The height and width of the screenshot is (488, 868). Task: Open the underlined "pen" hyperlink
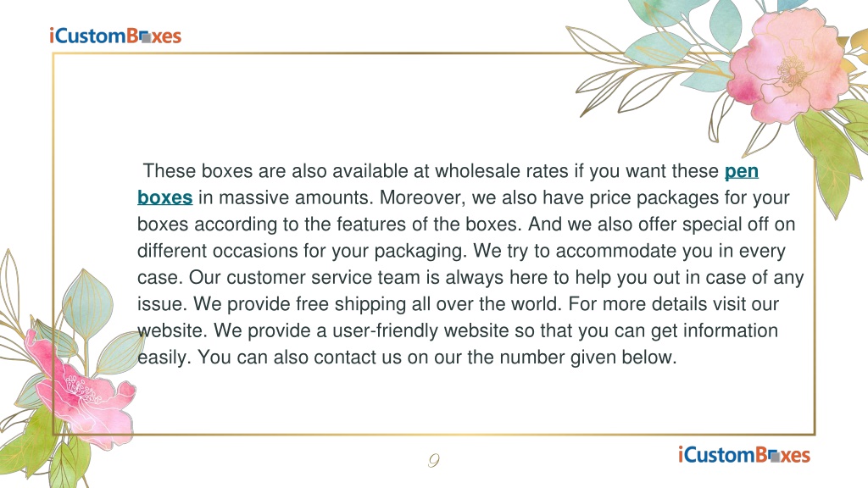741,171
